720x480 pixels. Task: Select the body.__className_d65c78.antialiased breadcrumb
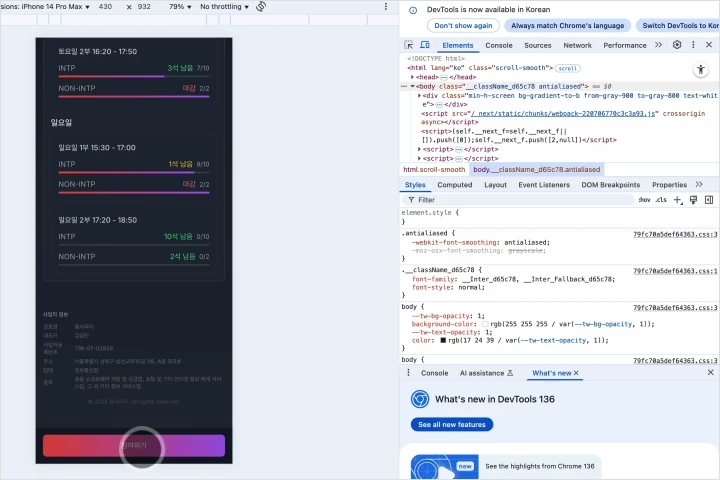point(536,169)
